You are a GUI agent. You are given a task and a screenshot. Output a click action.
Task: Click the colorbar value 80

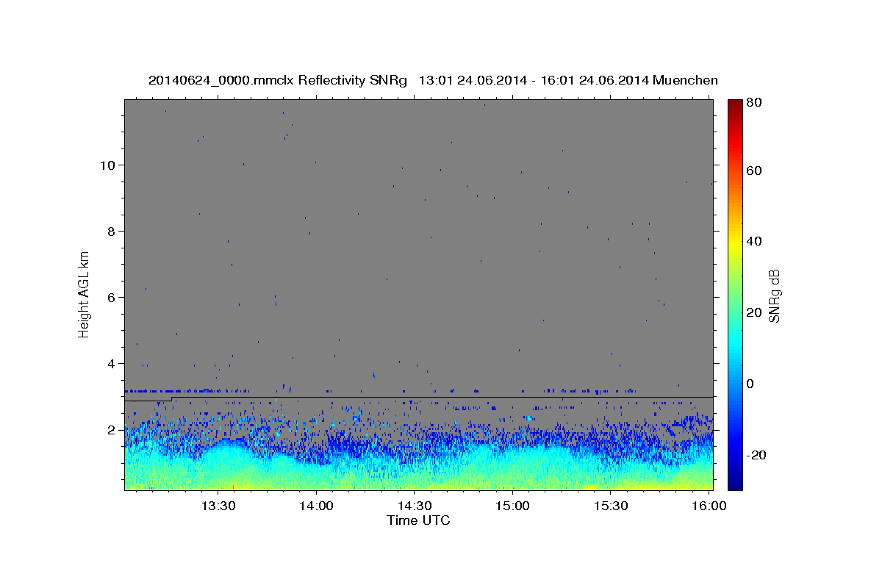(x=756, y=104)
